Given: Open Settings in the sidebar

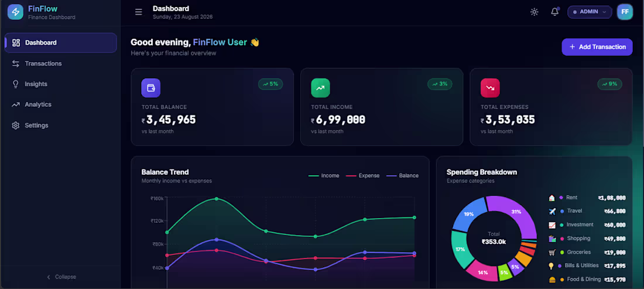Looking at the screenshot, I should (61, 125).
